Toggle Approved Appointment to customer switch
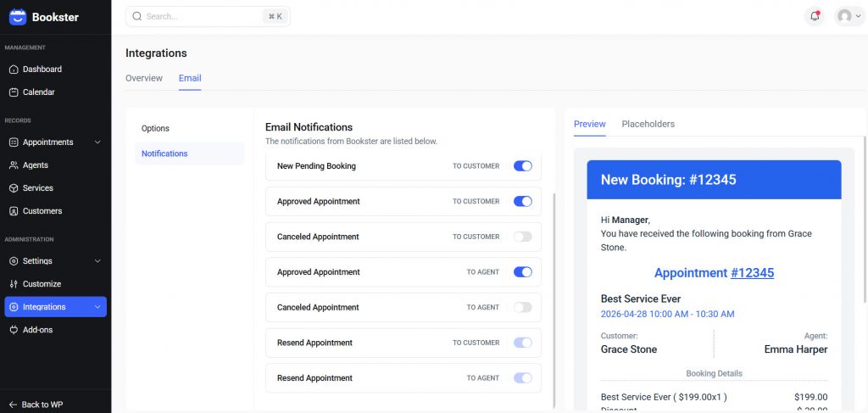 tap(522, 202)
